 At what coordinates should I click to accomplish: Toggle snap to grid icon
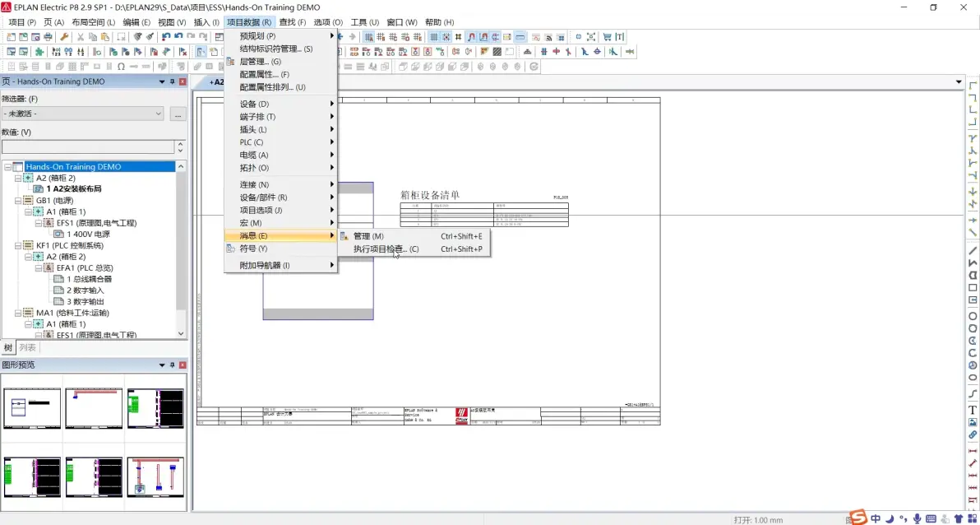tap(446, 37)
